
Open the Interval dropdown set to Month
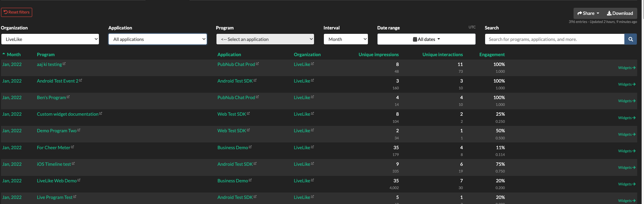pyautogui.click(x=346, y=39)
